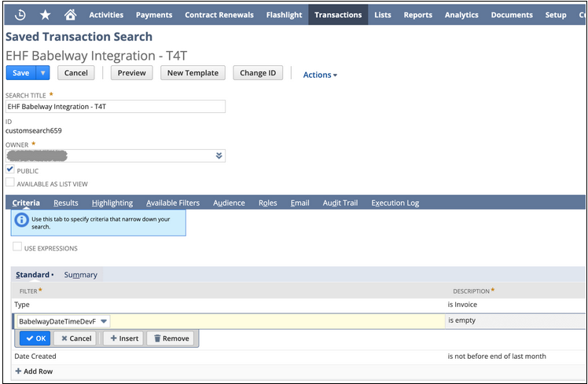Click the 'is empty' description cell
This screenshot has height=384, width=588.
point(515,320)
